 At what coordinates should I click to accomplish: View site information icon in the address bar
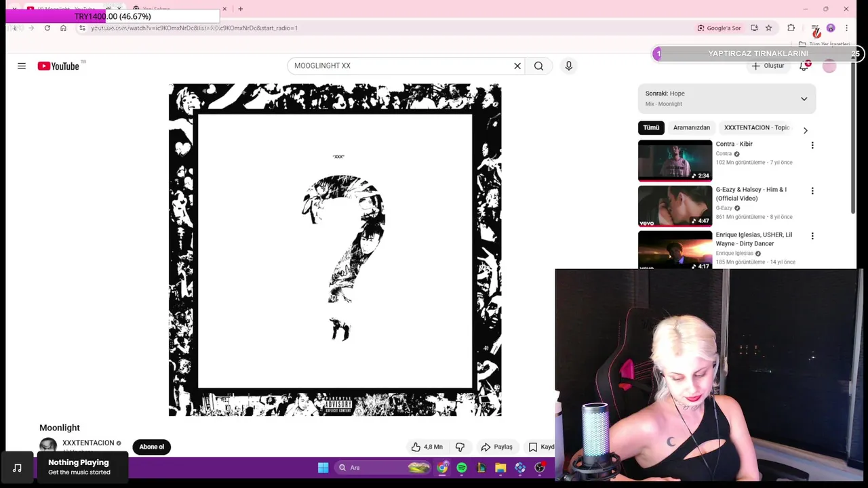[82, 28]
